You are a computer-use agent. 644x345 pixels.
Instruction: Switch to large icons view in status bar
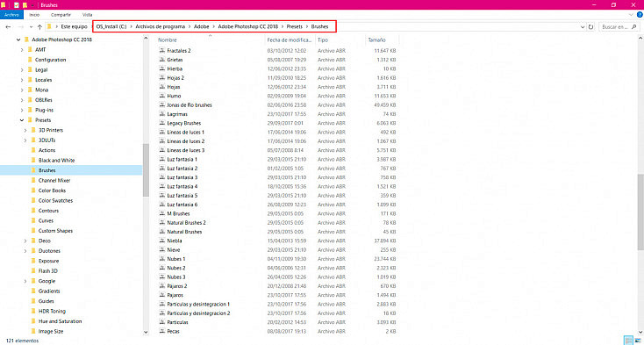[x=638, y=340]
